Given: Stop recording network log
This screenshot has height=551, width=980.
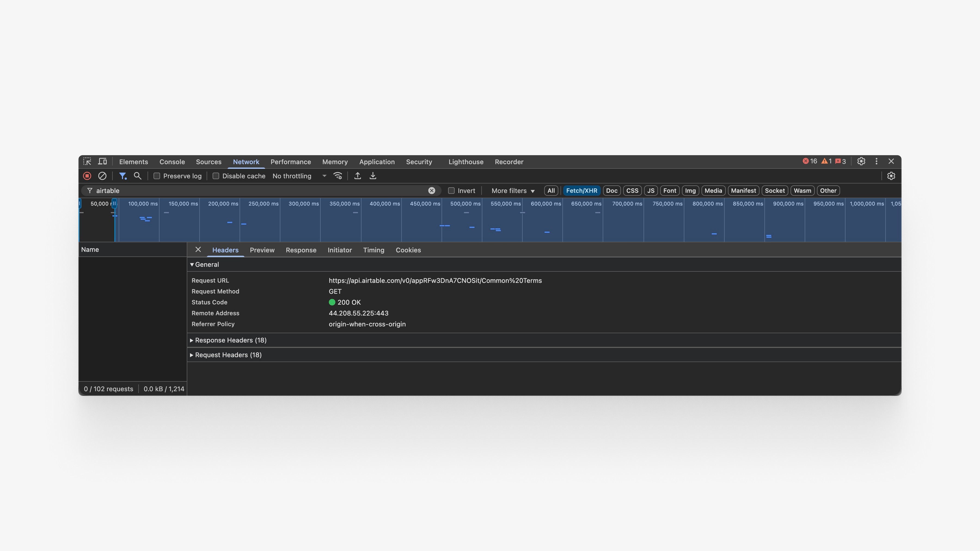Looking at the screenshot, I should pyautogui.click(x=87, y=176).
